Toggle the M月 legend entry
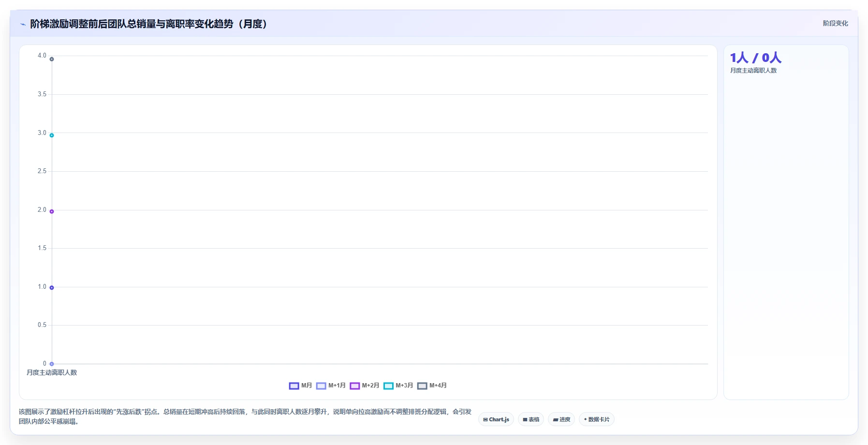 (300, 386)
